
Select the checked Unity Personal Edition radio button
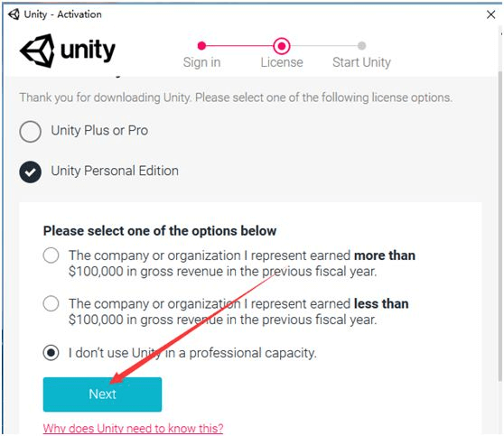pyautogui.click(x=30, y=172)
